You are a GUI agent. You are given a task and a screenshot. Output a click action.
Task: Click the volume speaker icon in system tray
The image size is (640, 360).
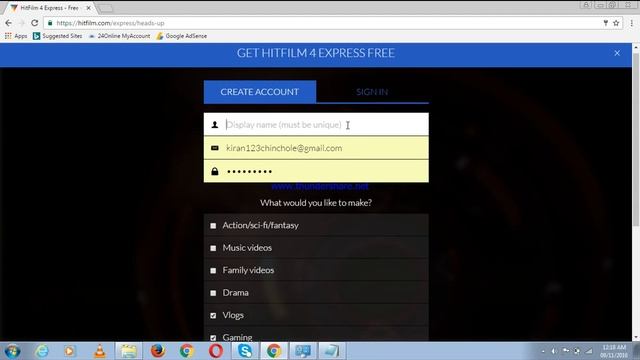(x=554, y=351)
